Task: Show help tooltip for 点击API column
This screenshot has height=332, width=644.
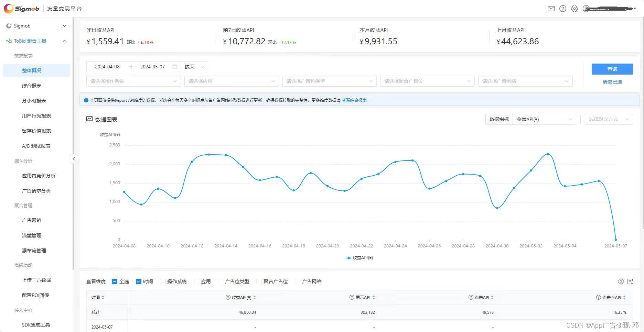Action: pyautogui.click(x=471, y=298)
